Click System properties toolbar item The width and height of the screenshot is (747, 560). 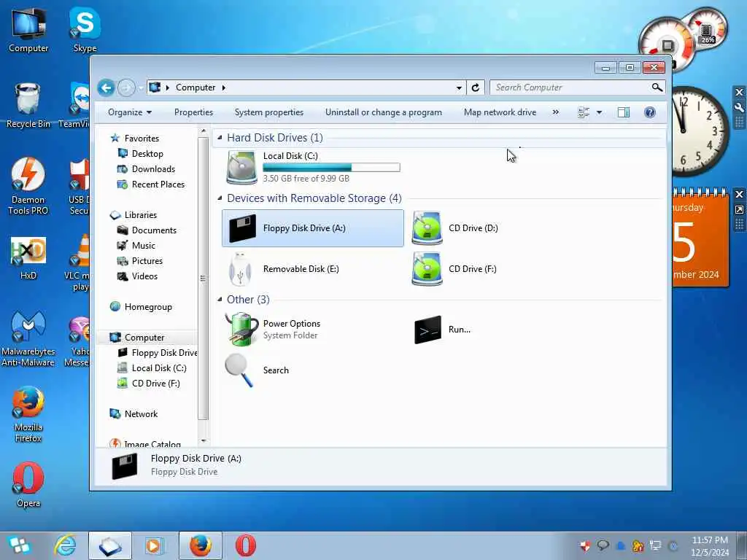269,112
